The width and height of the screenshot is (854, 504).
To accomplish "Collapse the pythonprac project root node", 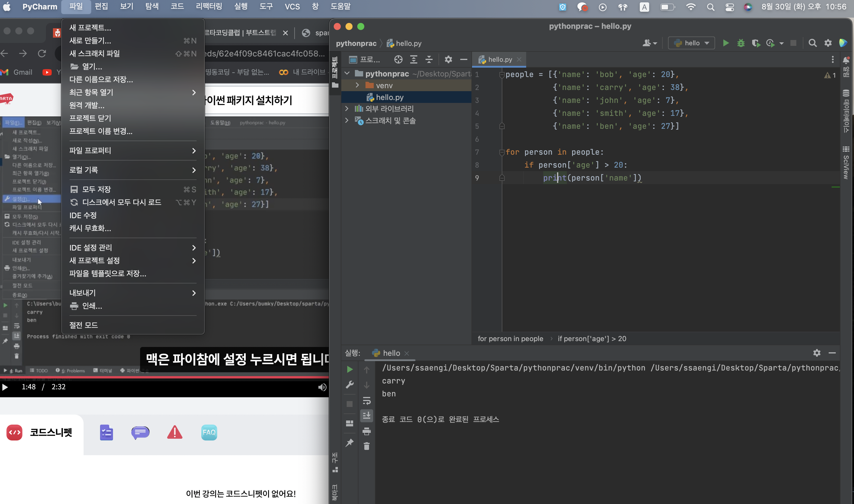I will [x=347, y=73].
